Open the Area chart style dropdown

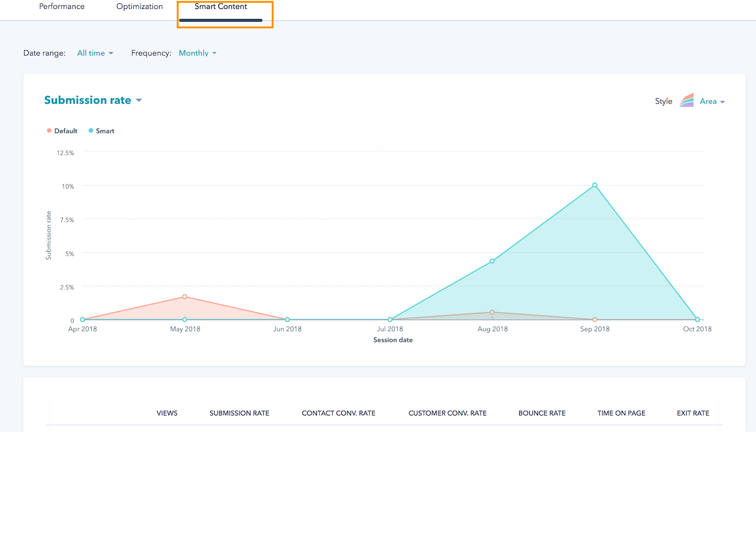[x=712, y=101]
